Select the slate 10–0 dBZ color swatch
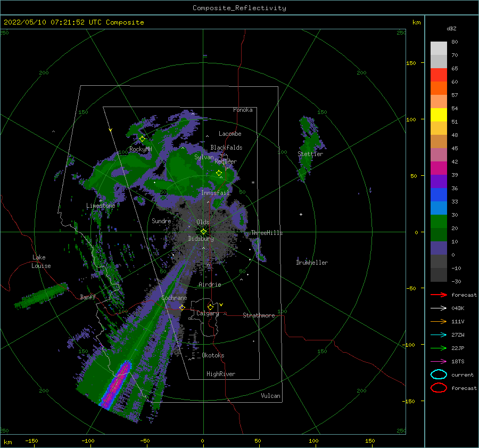The height and width of the screenshot is (448, 479). click(439, 248)
